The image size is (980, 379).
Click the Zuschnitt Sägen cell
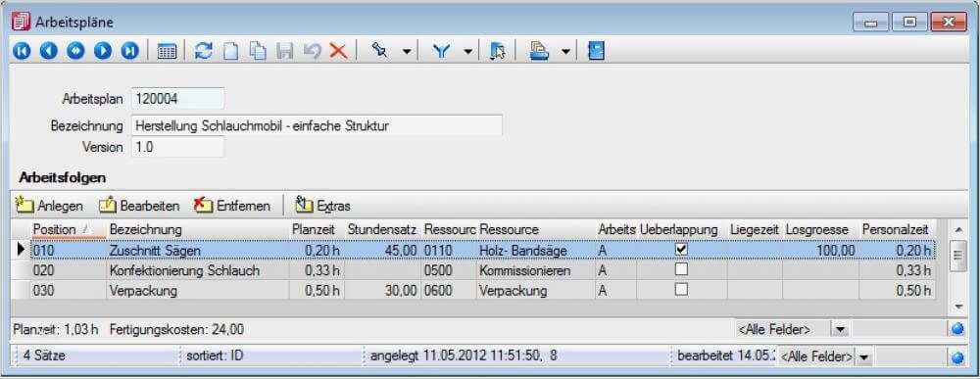198,251
